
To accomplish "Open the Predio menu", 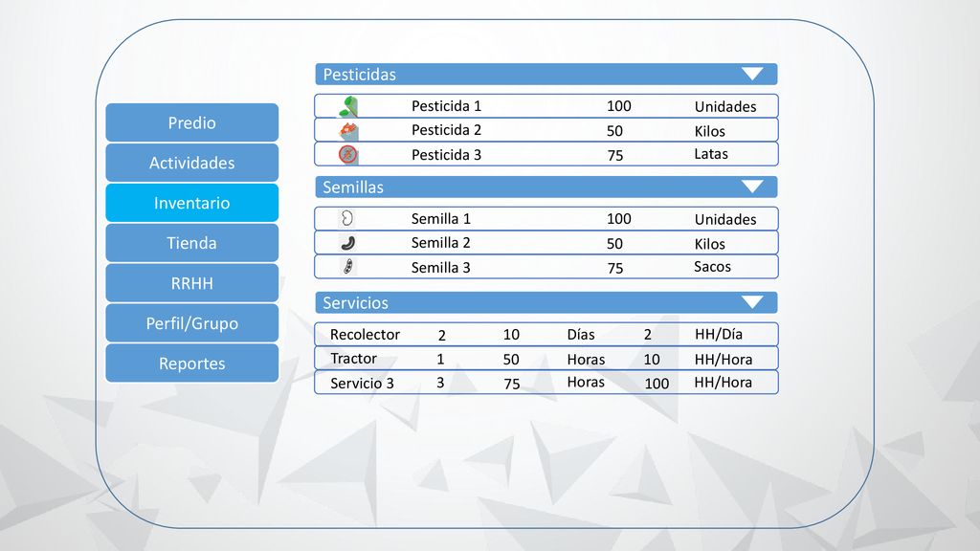I will 191,122.
